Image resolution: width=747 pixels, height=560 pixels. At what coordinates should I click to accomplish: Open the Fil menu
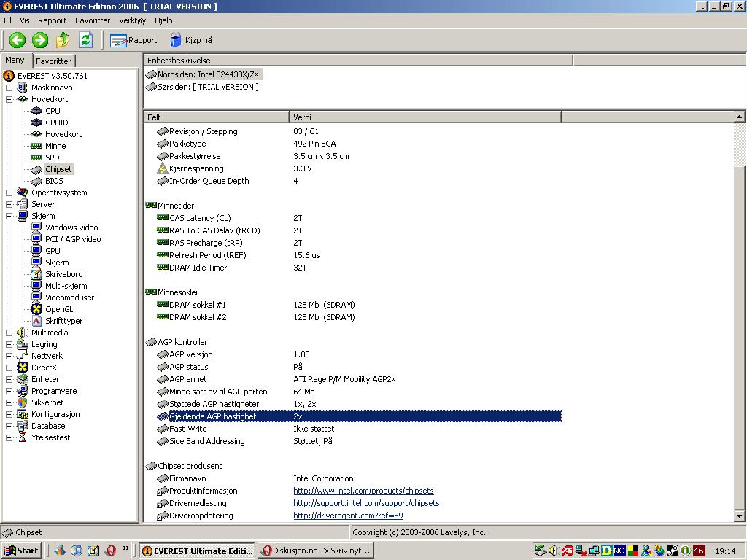point(7,20)
